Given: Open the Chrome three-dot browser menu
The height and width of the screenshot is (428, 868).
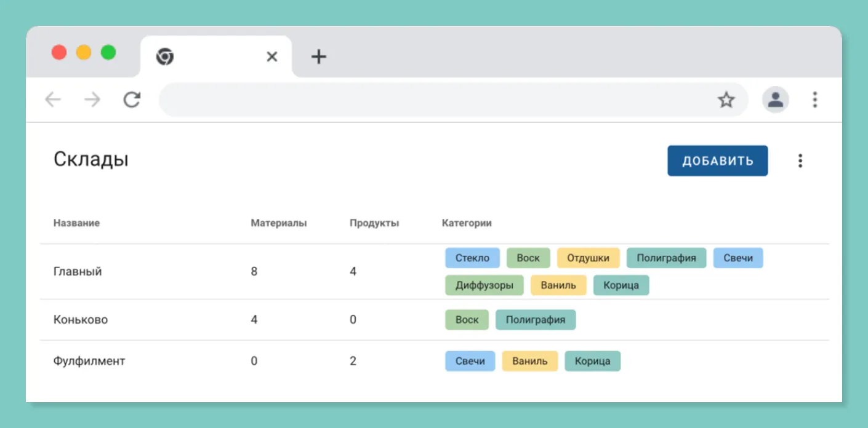Looking at the screenshot, I should [815, 100].
